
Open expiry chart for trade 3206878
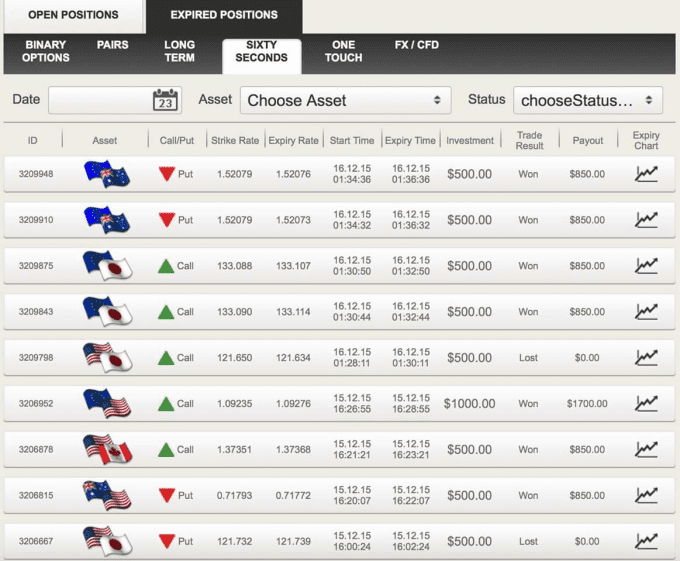[646, 450]
